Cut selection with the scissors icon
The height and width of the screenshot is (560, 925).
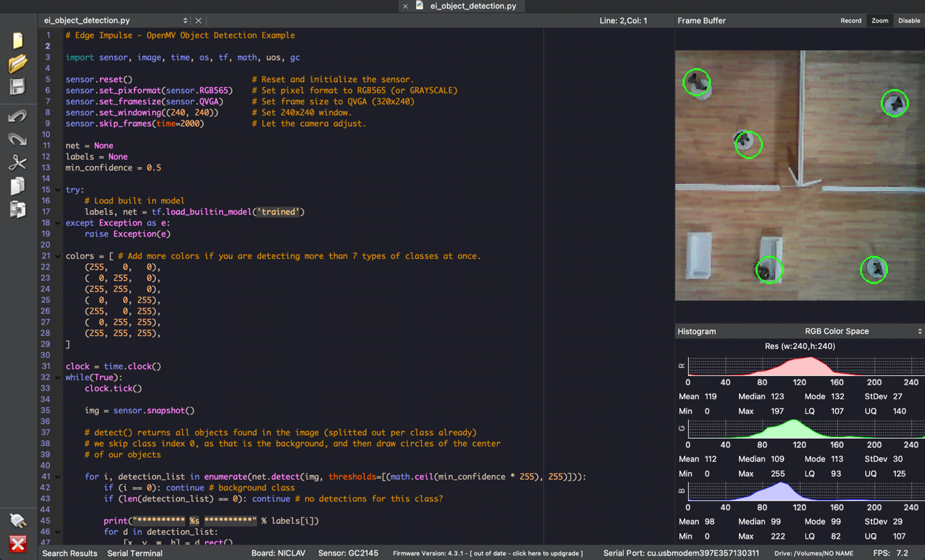[x=17, y=162]
